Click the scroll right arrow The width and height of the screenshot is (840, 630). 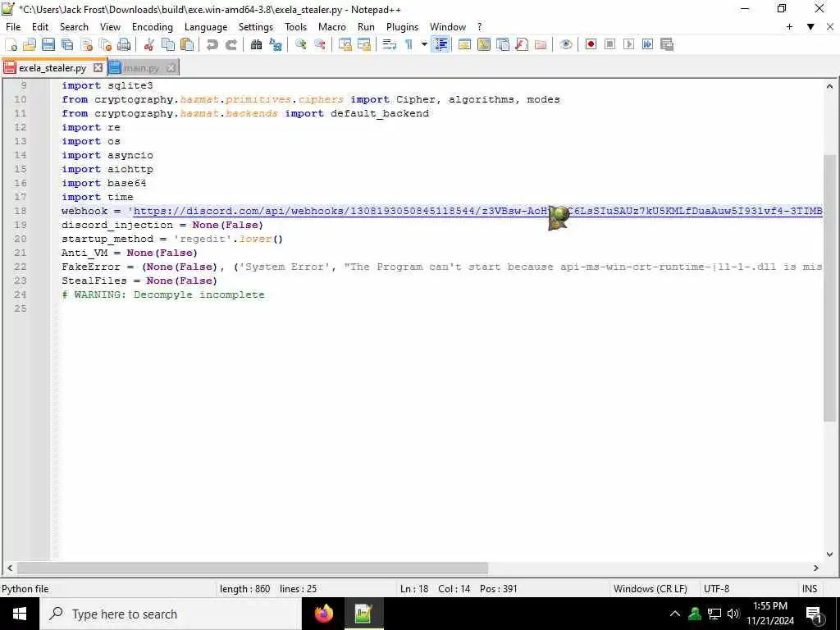pos(816,568)
